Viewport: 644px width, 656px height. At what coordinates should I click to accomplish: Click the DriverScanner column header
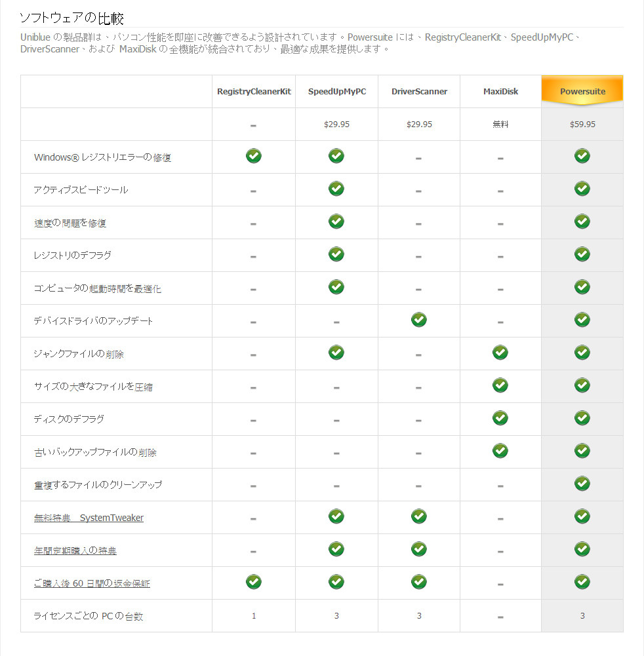pos(419,91)
